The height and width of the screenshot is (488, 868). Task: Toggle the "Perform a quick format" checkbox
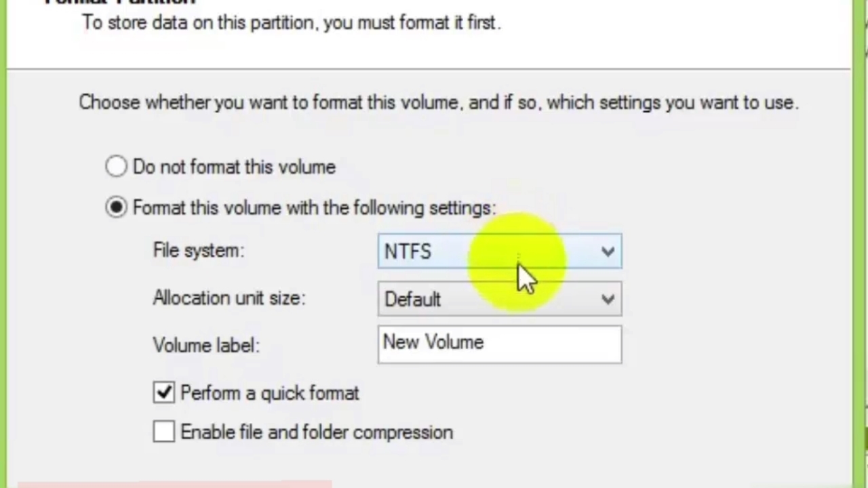(163, 392)
